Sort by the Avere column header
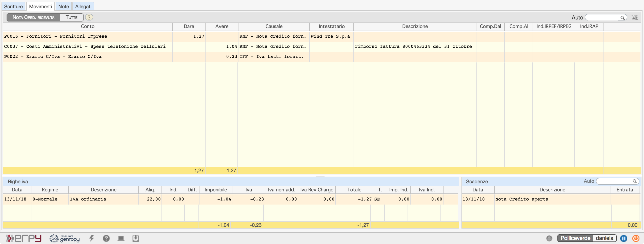The width and height of the screenshot is (644, 244). [222, 27]
